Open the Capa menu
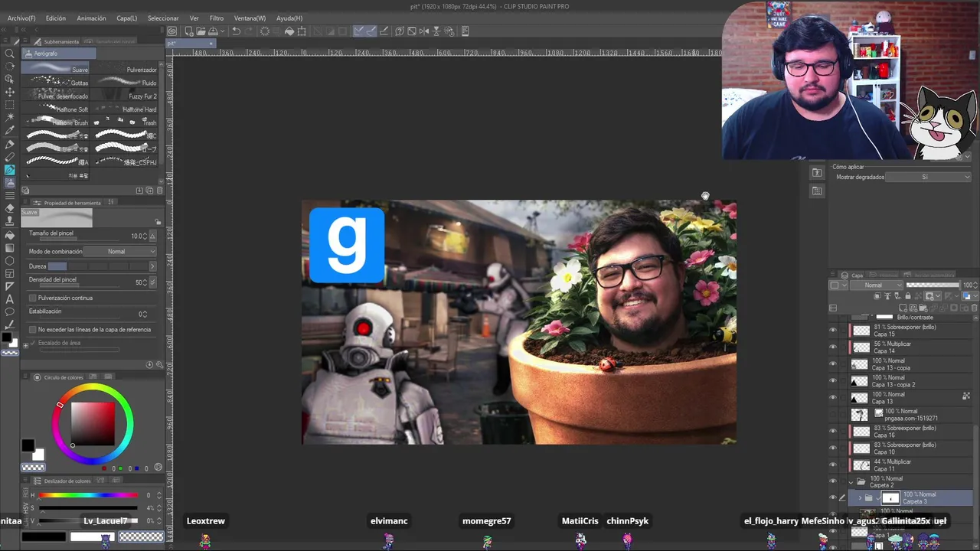The image size is (980, 551). (x=127, y=18)
